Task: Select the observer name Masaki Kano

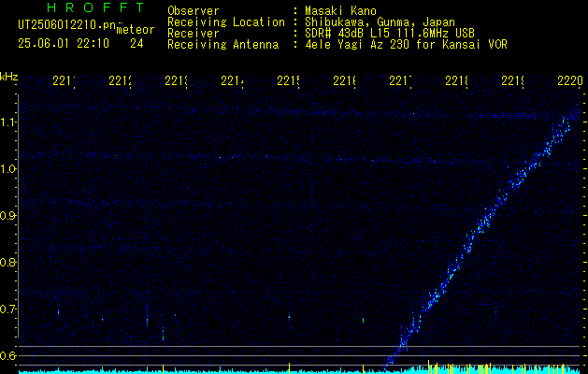Action: 340,11
